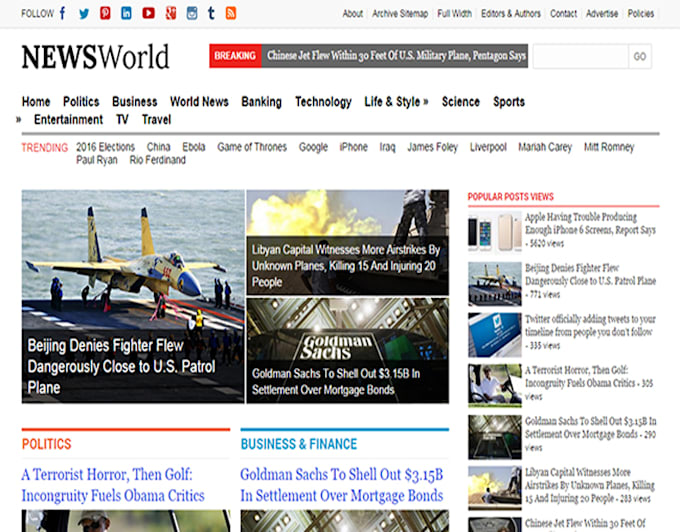Expand the Sports menu
This screenshot has width=680, height=532.
[509, 101]
